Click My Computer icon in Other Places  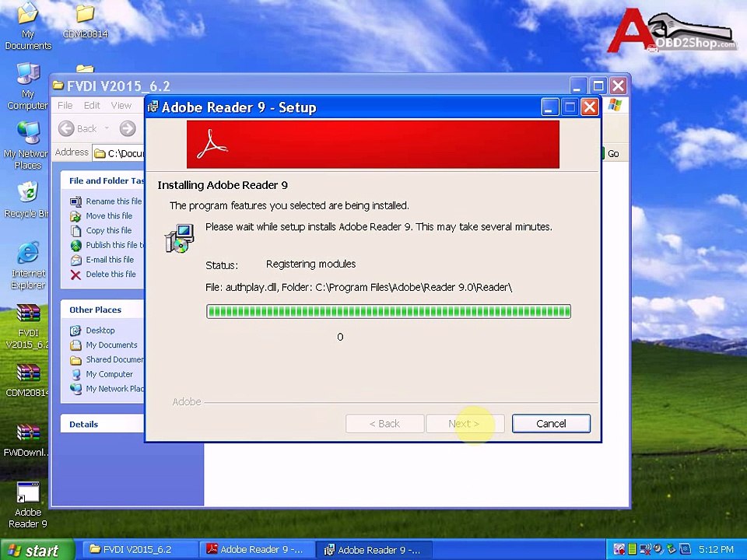75,375
